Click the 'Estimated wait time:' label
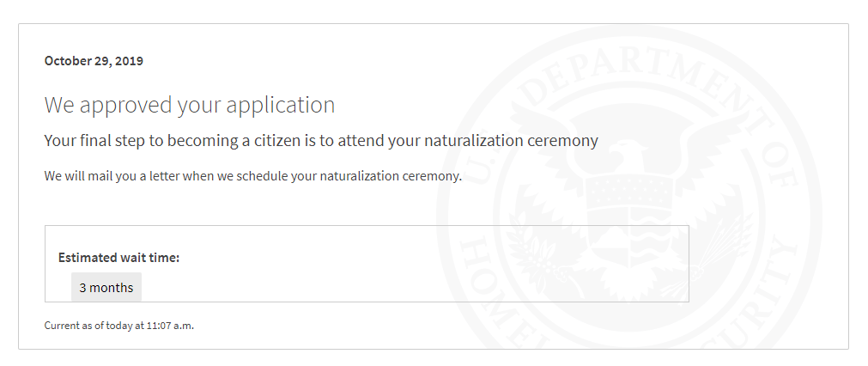The image size is (868, 366). (118, 258)
